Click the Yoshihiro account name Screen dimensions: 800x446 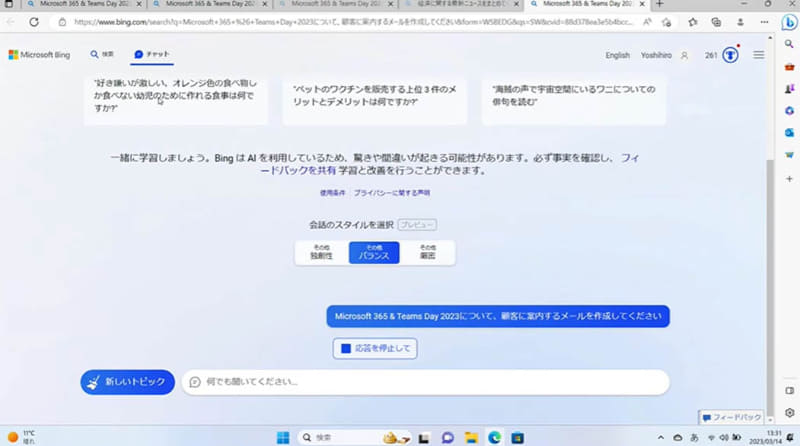[656, 55]
